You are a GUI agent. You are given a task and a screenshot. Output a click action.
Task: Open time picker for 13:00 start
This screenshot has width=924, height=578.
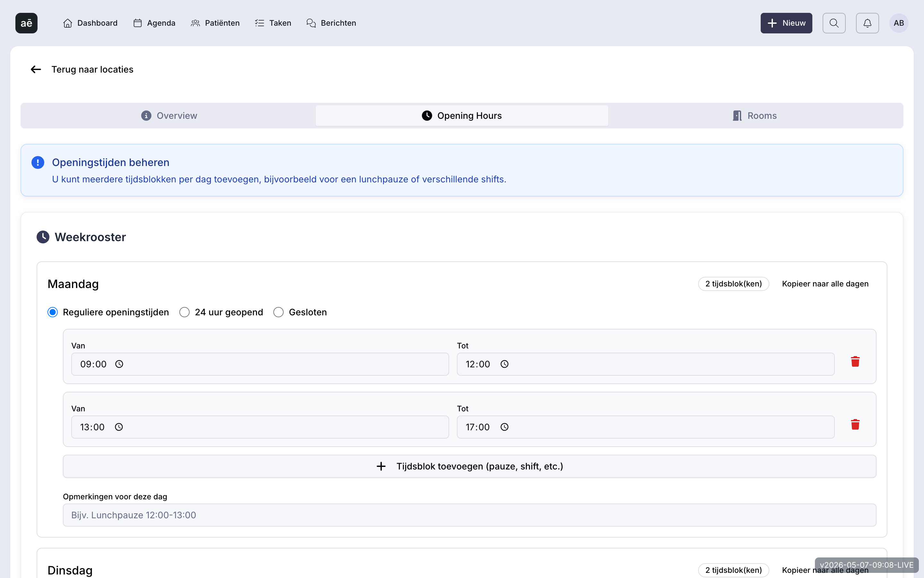pyautogui.click(x=119, y=427)
